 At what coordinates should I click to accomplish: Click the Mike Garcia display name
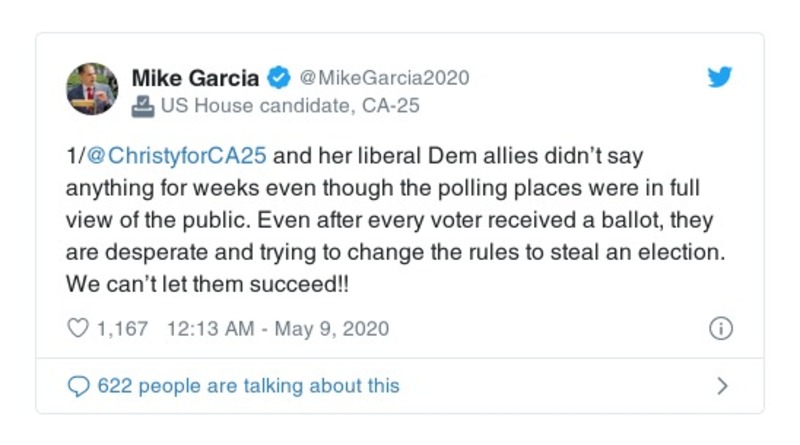coord(196,78)
